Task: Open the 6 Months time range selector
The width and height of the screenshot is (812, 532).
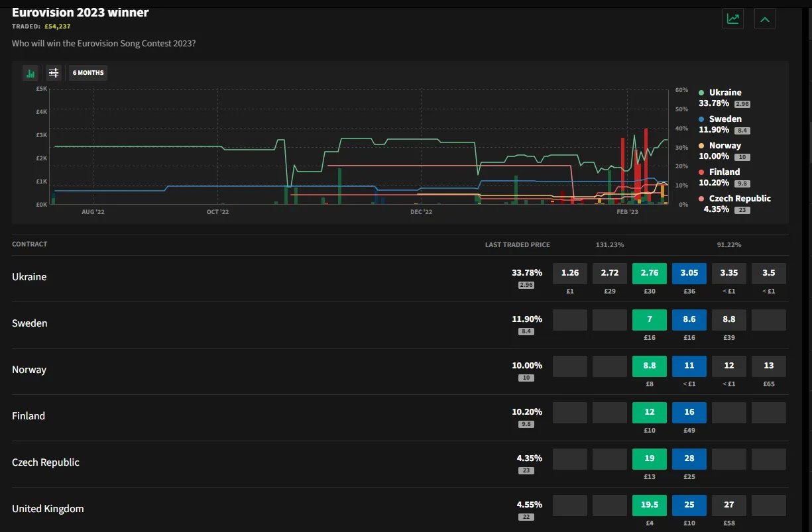Action: [x=88, y=73]
